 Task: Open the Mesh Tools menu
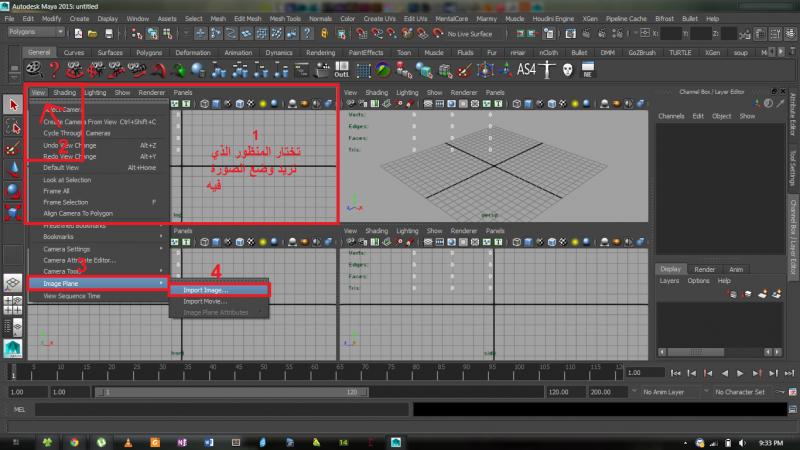(285, 18)
